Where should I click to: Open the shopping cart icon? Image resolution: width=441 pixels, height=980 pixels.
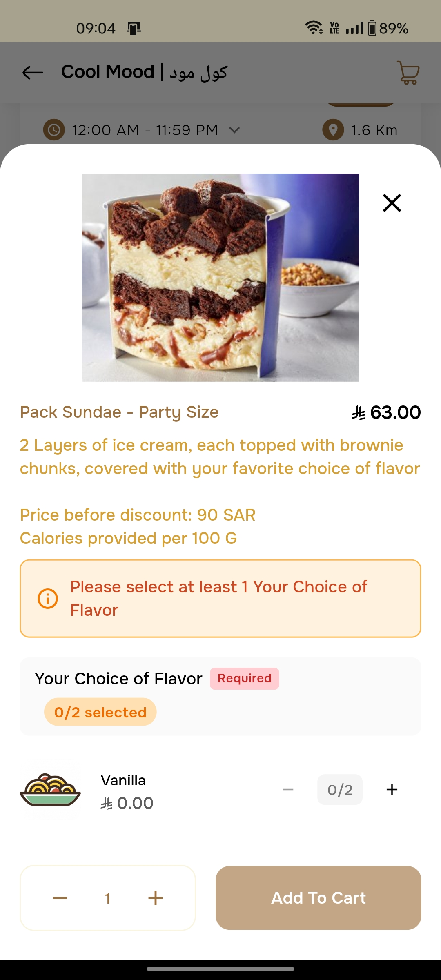(x=408, y=73)
